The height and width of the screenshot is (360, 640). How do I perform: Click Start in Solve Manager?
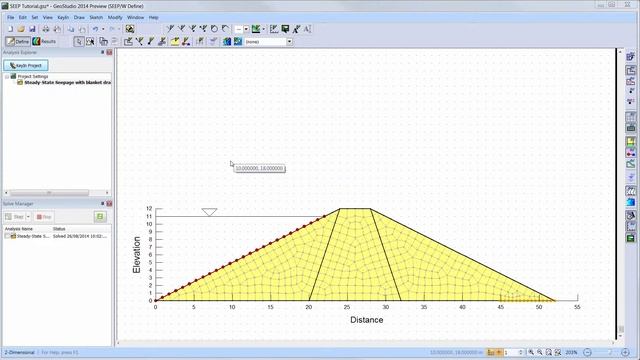pyautogui.click(x=15, y=217)
